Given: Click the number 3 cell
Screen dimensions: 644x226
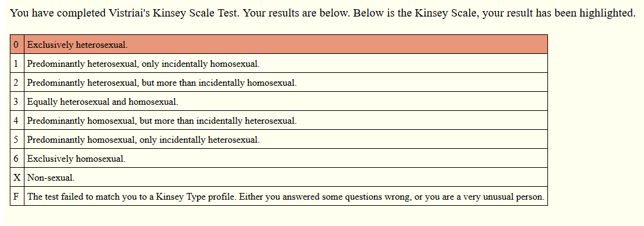Looking at the screenshot, I should (17, 101).
